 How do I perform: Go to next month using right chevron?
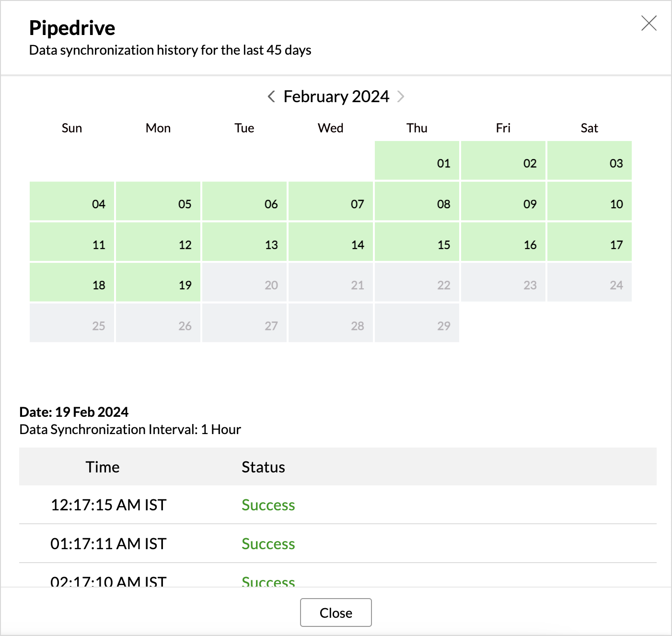pyautogui.click(x=401, y=96)
